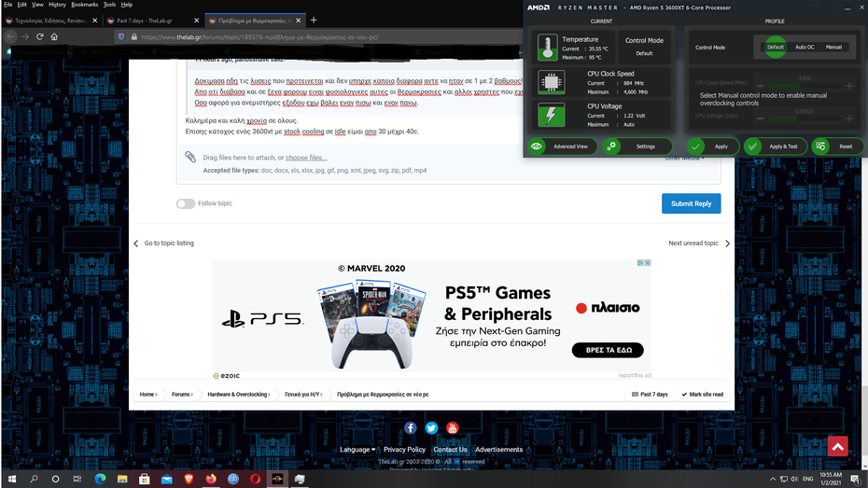
Task: Click the browser forward arrow
Action: (25, 36)
